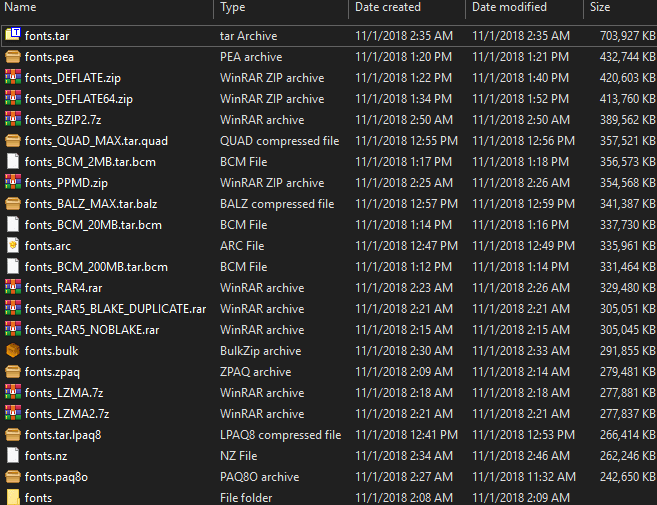Click the LPAQ8 compressed file type text
This screenshot has height=505, width=657.
pos(280,435)
